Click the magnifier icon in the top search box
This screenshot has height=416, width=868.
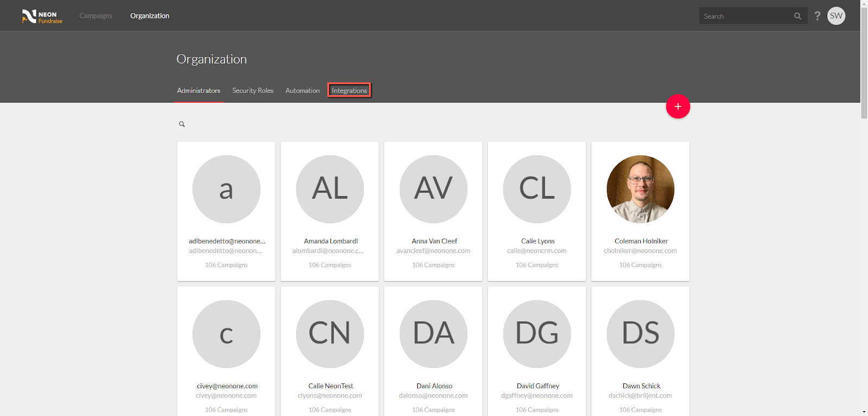click(x=797, y=16)
